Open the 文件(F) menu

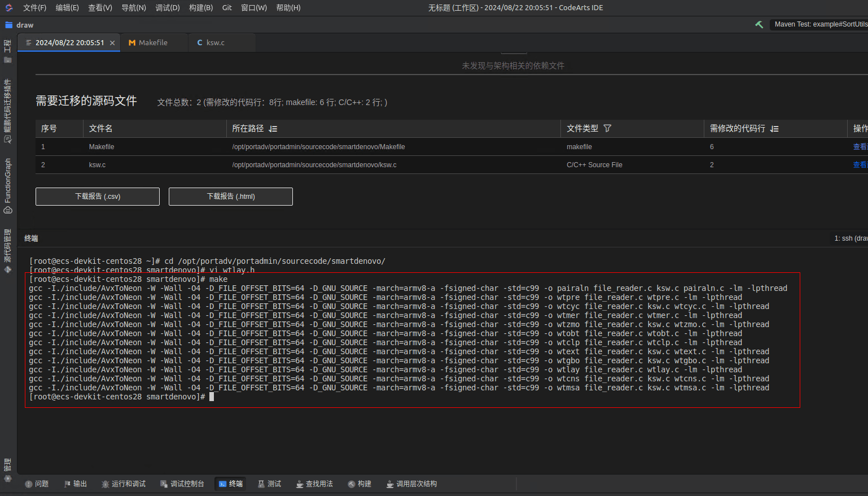point(35,8)
